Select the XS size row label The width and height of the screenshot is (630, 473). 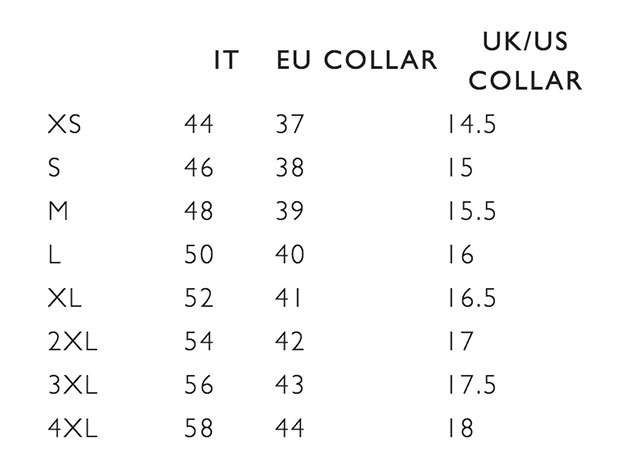tap(65, 125)
